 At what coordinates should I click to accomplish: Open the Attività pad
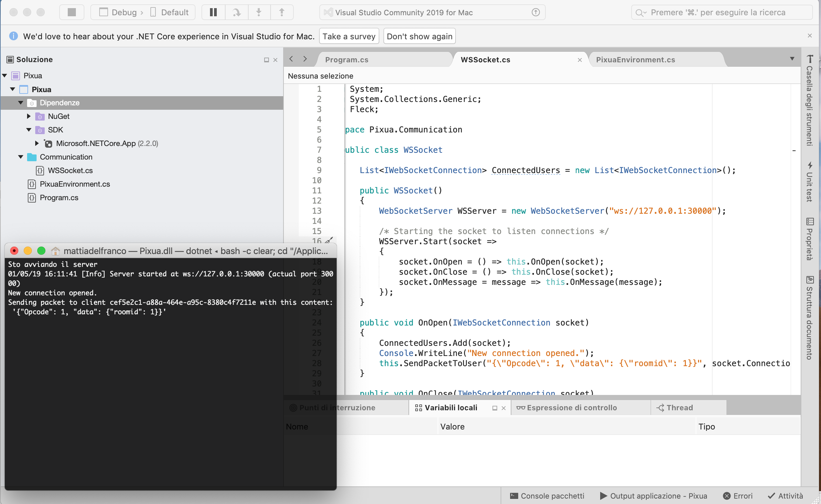(x=785, y=496)
